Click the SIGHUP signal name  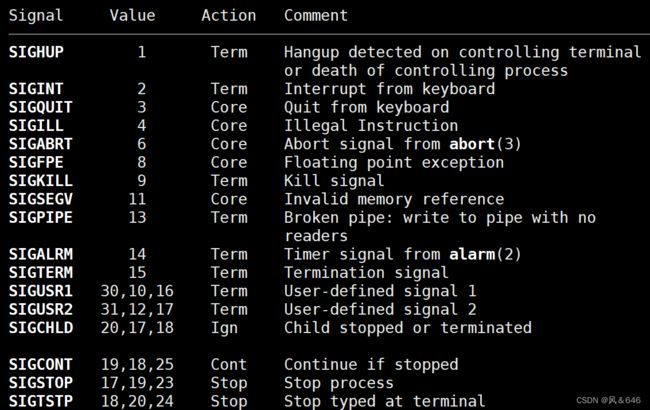point(36,52)
